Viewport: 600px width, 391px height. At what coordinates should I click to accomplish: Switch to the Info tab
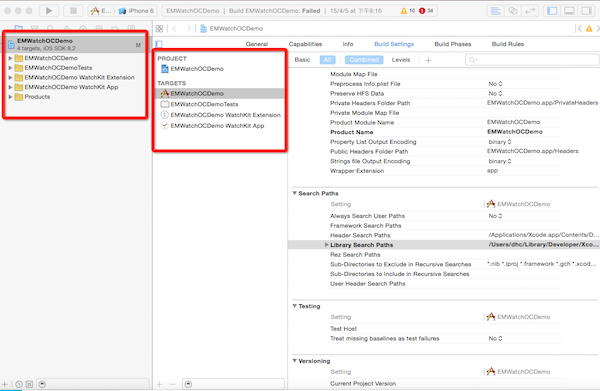pos(348,44)
